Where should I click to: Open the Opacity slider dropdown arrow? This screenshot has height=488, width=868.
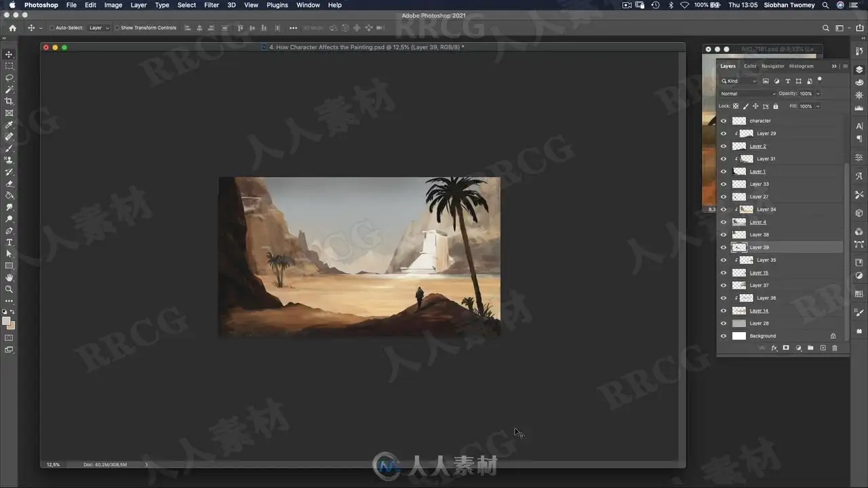pos(818,94)
